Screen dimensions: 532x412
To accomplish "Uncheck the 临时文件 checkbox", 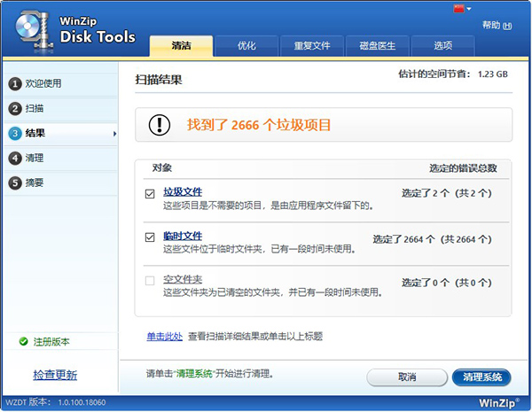I will point(150,237).
